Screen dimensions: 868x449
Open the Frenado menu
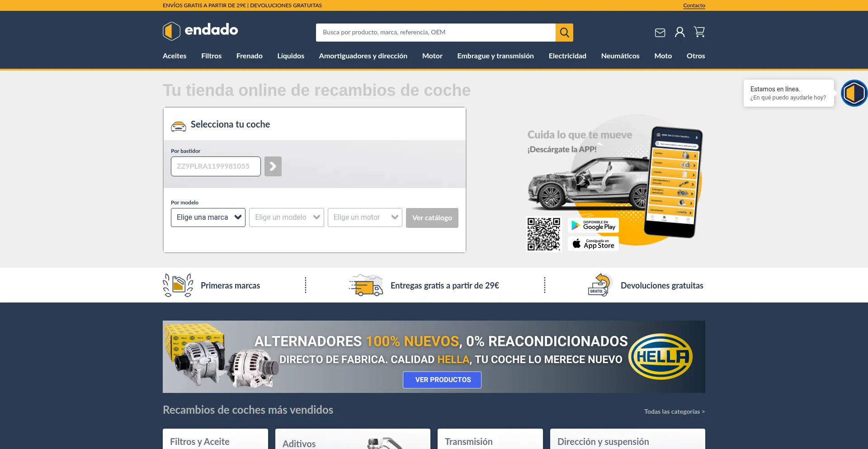[x=250, y=56]
